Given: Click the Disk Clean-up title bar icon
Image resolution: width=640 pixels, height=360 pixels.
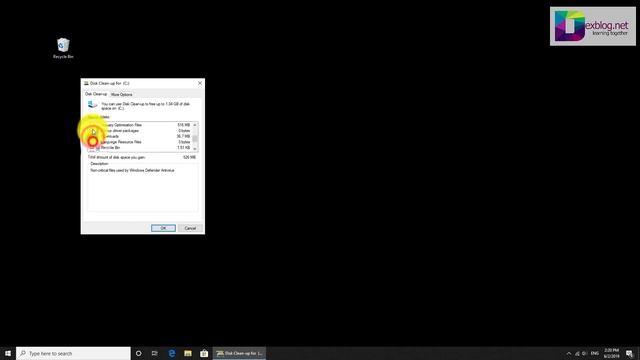Looking at the screenshot, I should click(86, 83).
